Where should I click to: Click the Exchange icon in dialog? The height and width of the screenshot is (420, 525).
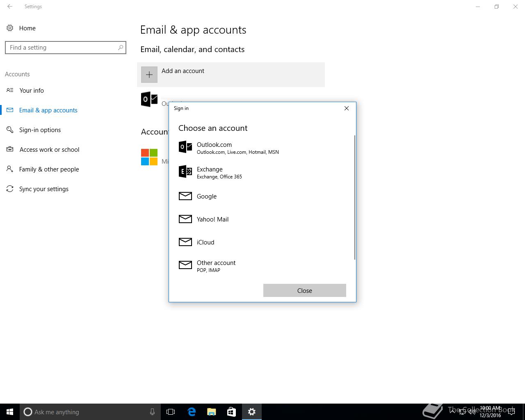click(x=185, y=171)
